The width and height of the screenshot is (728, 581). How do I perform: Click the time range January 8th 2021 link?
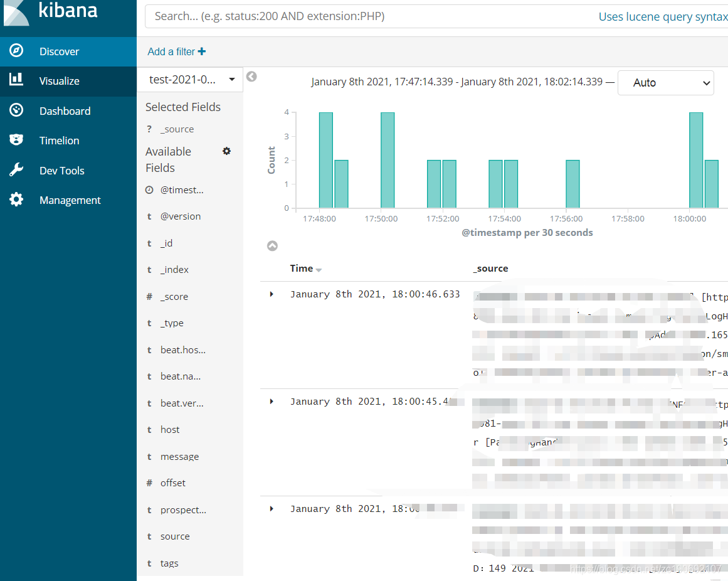pyautogui.click(x=457, y=82)
